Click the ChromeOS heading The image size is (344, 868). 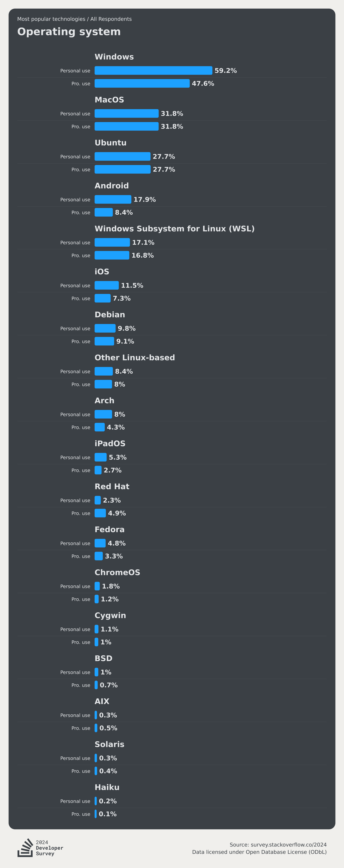117,573
